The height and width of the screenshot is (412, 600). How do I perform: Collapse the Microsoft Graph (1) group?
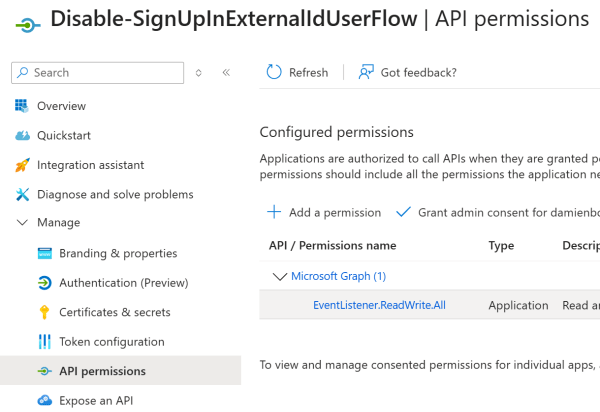point(279,276)
